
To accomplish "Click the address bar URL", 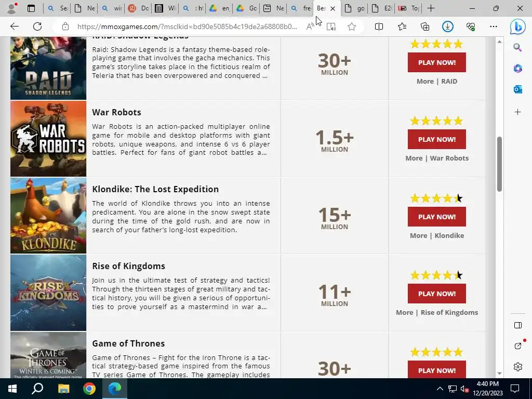I will pos(187,26).
